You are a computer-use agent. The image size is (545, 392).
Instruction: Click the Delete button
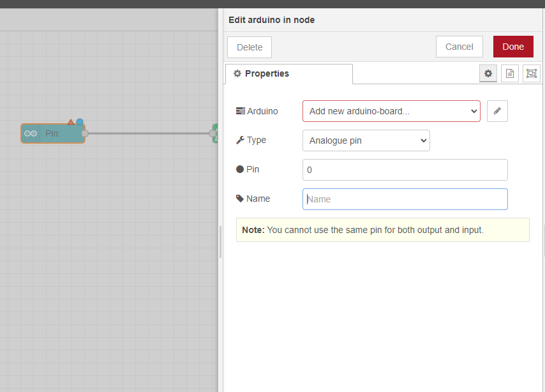[250, 47]
